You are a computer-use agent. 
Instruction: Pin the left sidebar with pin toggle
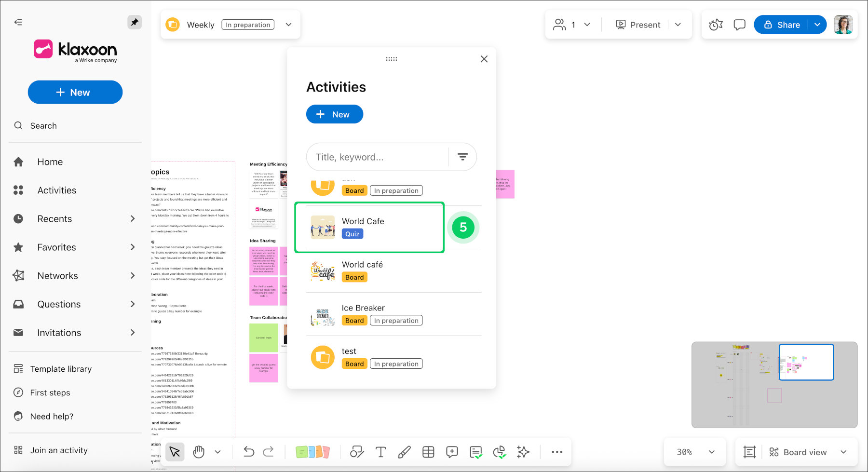[135, 22]
